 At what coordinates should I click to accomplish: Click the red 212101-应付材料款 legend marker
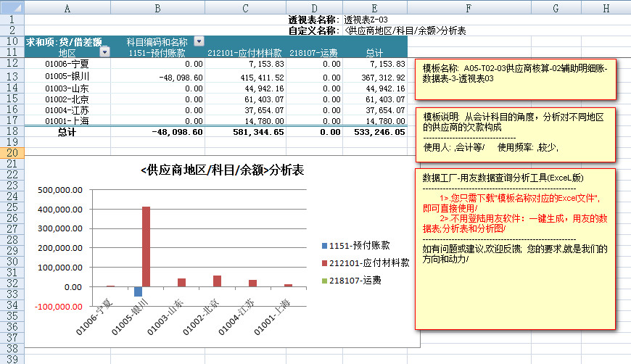(x=322, y=263)
